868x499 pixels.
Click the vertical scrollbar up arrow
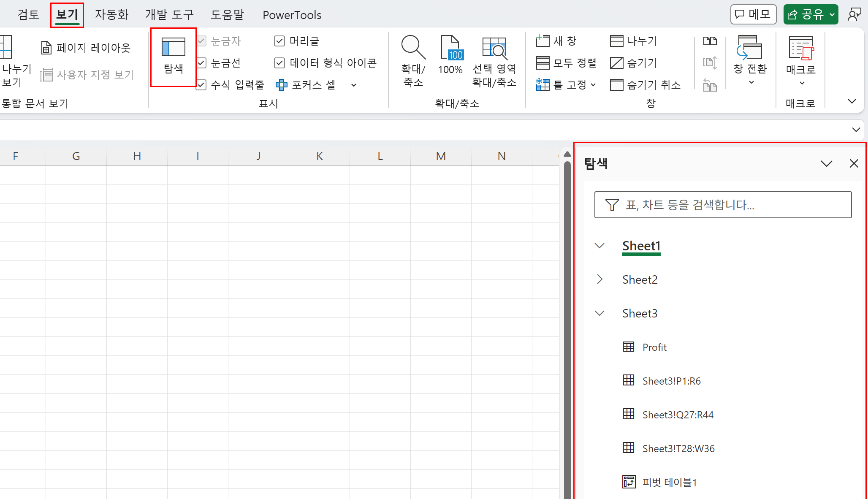(x=567, y=154)
